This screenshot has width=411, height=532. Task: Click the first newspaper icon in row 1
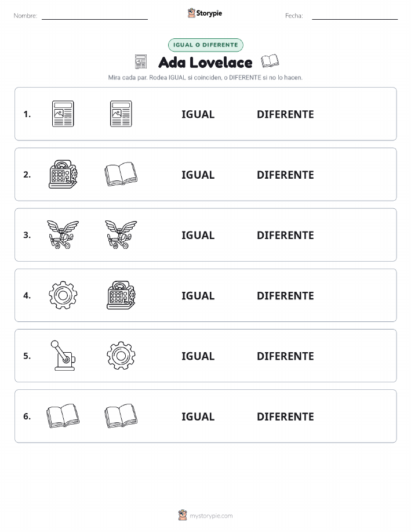pos(63,114)
